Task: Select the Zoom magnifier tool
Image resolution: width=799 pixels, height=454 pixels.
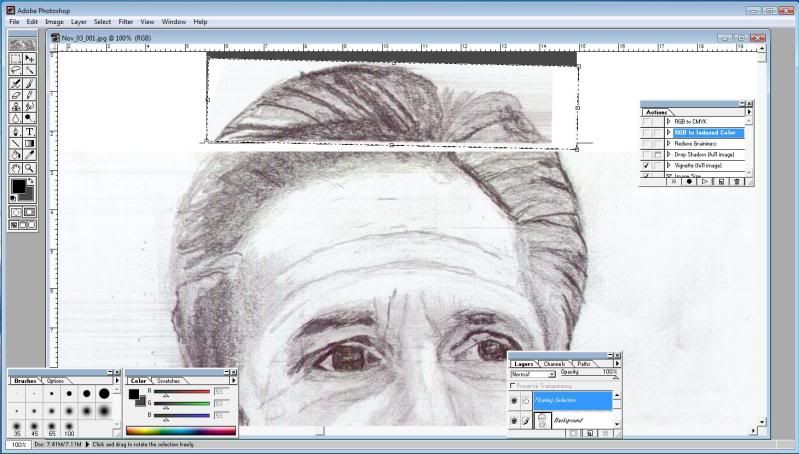Action: [x=29, y=168]
